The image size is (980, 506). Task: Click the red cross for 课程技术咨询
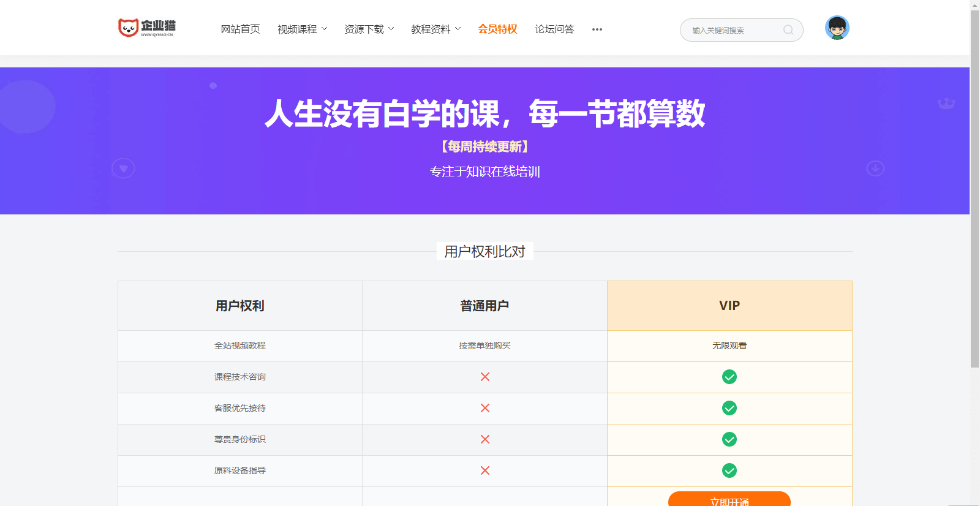coord(485,377)
